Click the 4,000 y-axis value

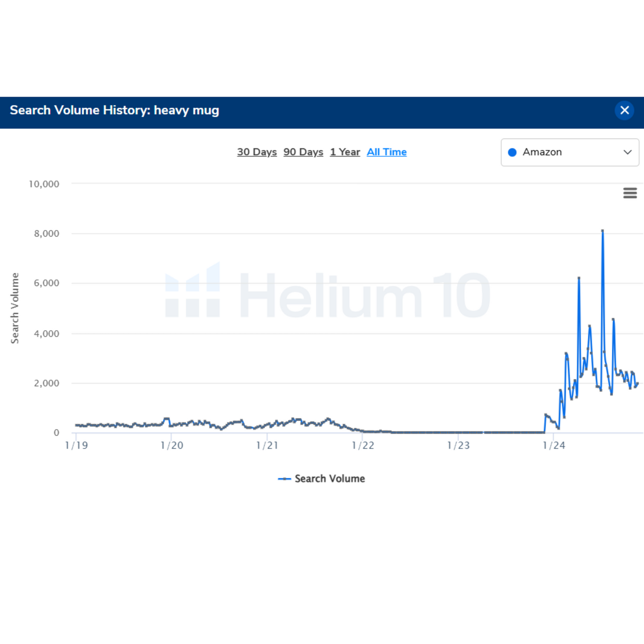click(46, 334)
